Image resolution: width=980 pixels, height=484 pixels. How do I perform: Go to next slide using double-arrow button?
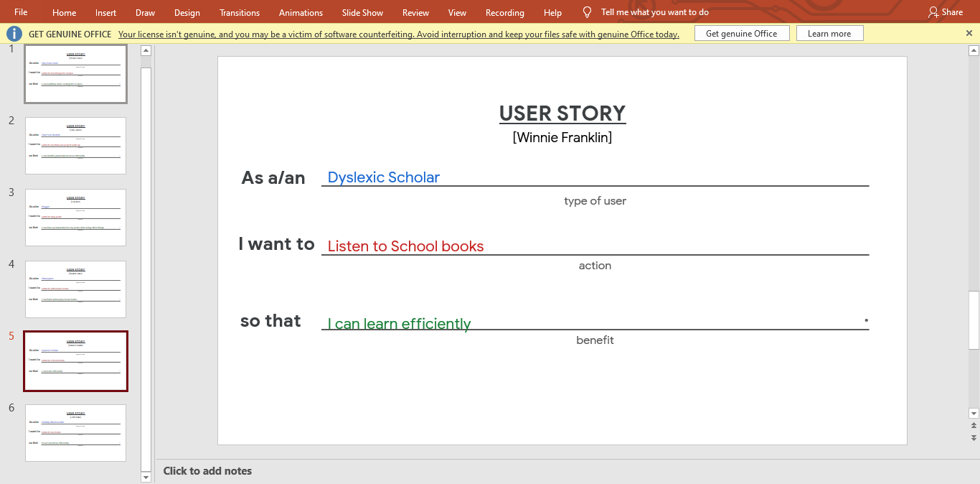974,437
